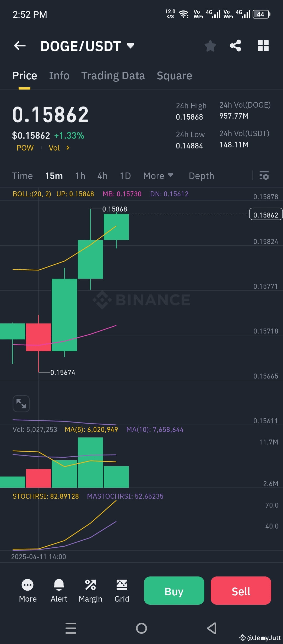Switch chart interval to 1h
Image resolution: width=283 pixels, height=644 pixels.
pos(80,176)
